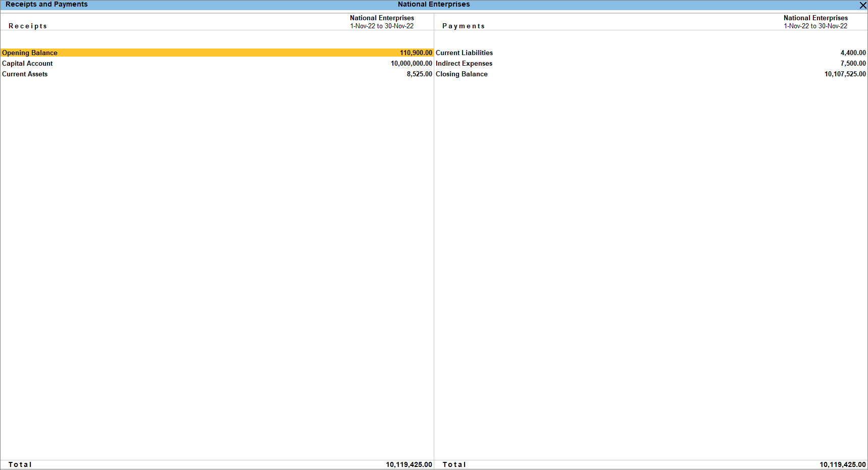Click National Enterprises above the Payments period
Viewport: 868px width, 470px height.
coord(815,18)
